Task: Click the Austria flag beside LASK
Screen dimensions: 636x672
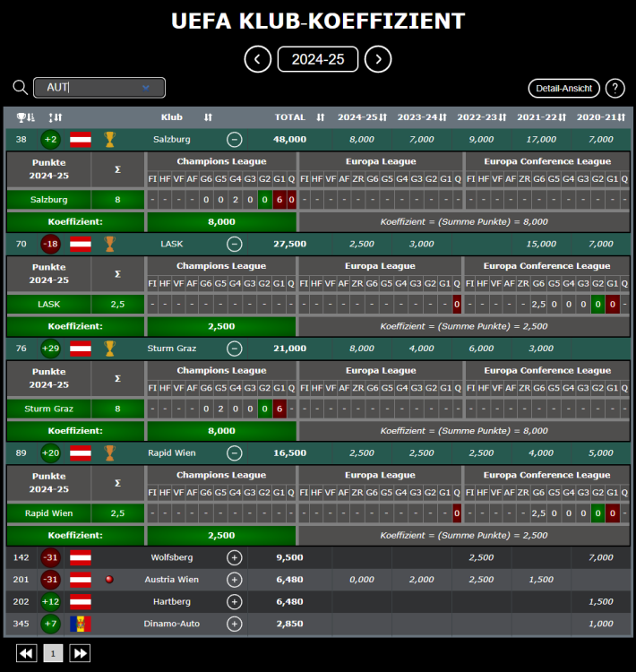Action: (81, 244)
